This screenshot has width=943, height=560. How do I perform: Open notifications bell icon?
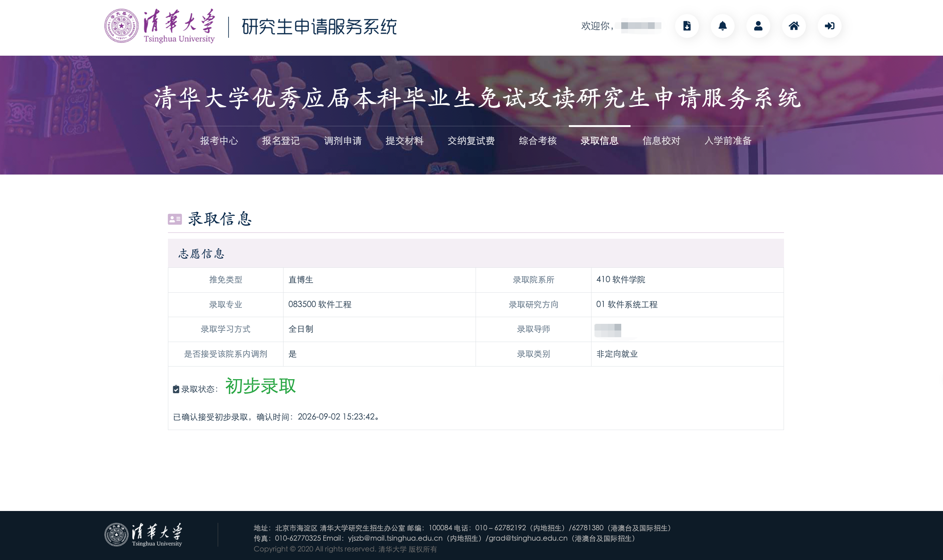(x=723, y=26)
